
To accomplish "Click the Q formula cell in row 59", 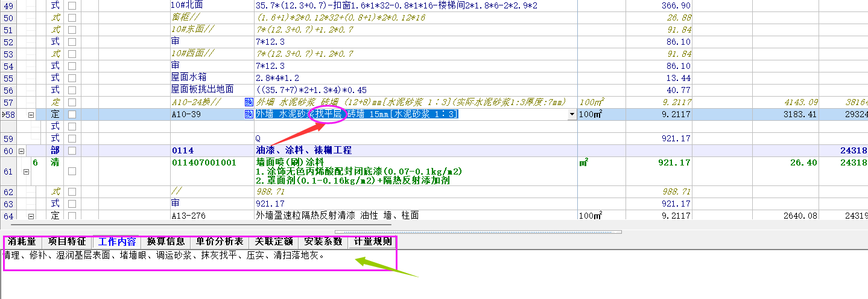I will click(416, 138).
